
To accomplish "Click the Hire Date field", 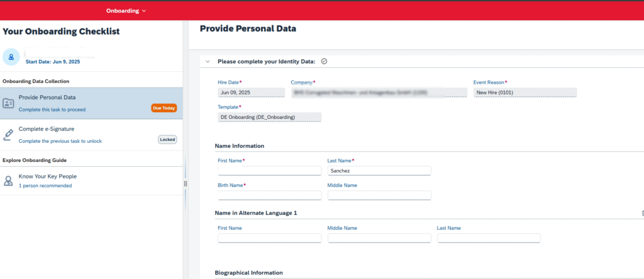I will pyautogui.click(x=251, y=93).
